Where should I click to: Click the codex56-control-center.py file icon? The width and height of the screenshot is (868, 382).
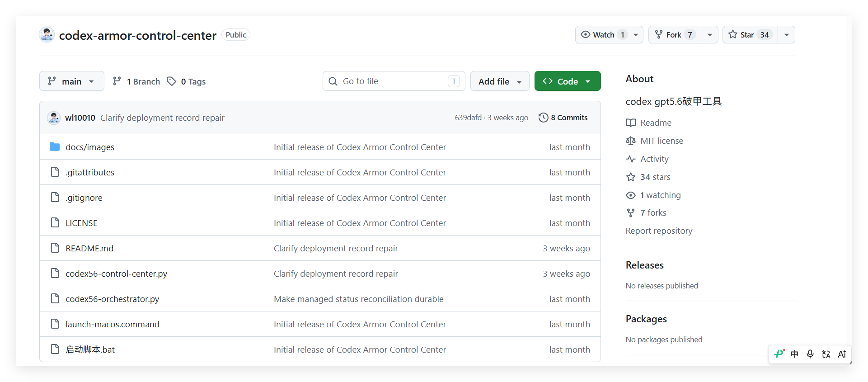pyautogui.click(x=55, y=273)
